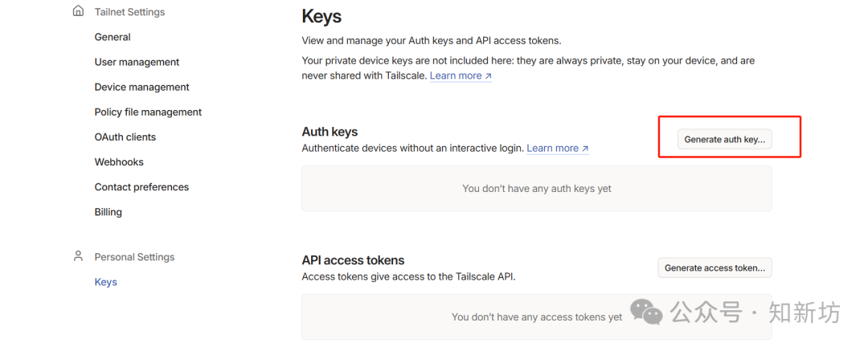Select Policy file management

(x=148, y=112)
